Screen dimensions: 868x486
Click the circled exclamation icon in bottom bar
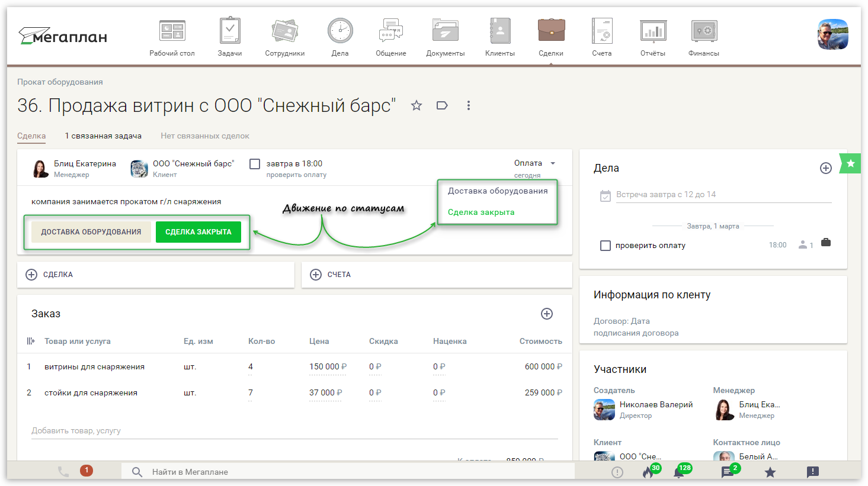(617, 472)
